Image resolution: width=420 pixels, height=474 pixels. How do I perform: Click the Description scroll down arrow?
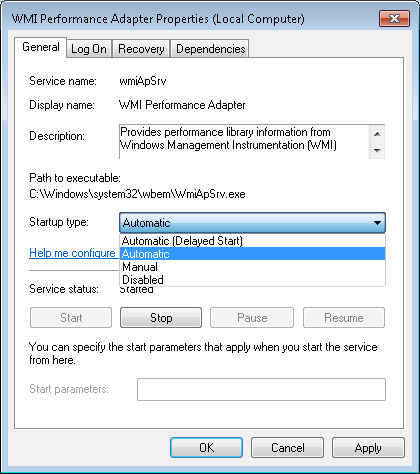pyautogui.click(x=377, y=150)
